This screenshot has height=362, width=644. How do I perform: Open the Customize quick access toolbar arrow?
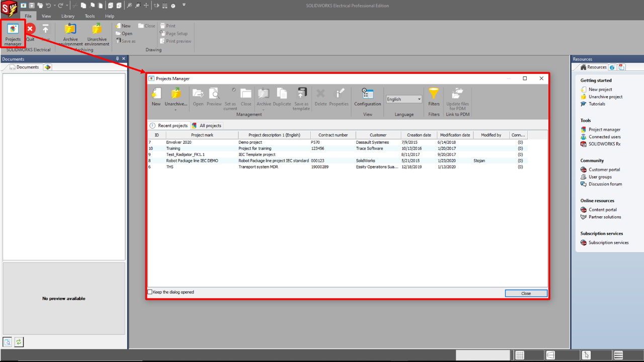click(x=184, y=5)
